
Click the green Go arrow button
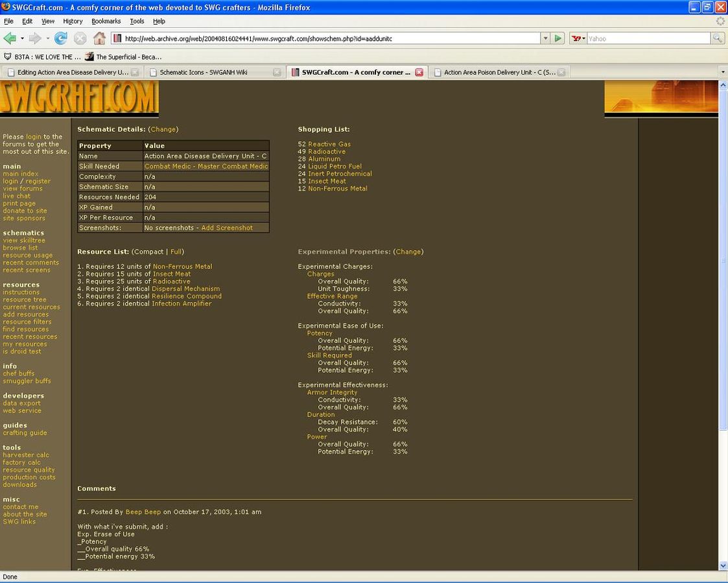click(558, 39)
